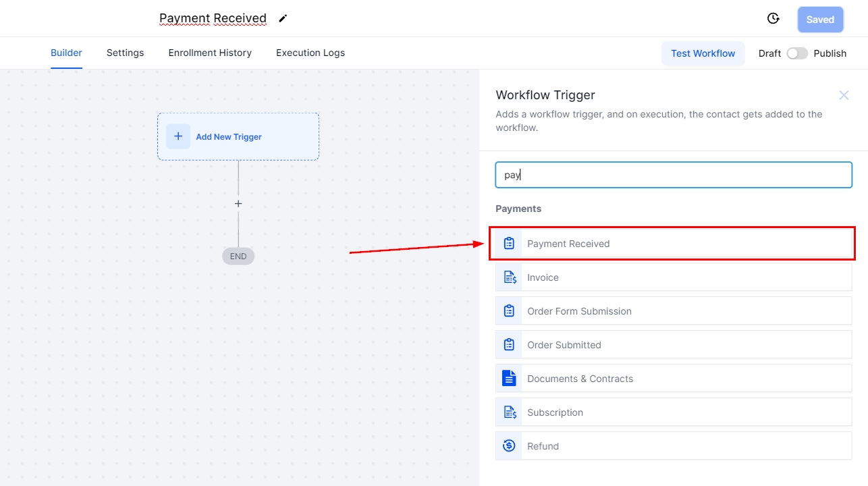Click the pencil icon to rename workflow

click(283, 18)
